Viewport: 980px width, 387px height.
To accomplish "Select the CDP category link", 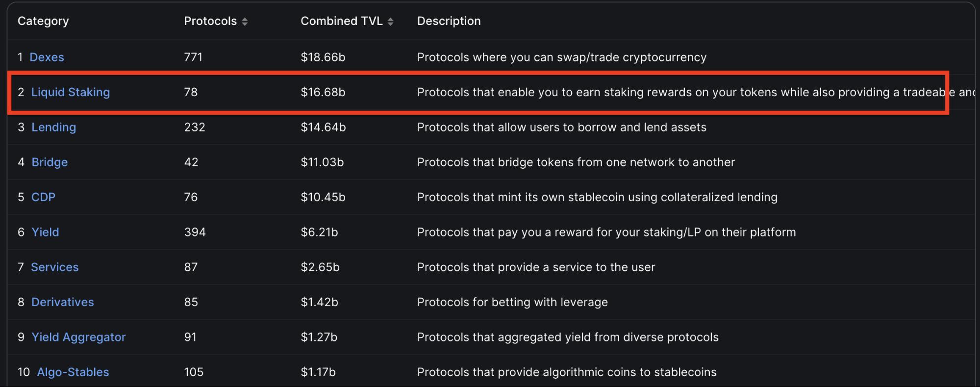I will click(43, 197).
